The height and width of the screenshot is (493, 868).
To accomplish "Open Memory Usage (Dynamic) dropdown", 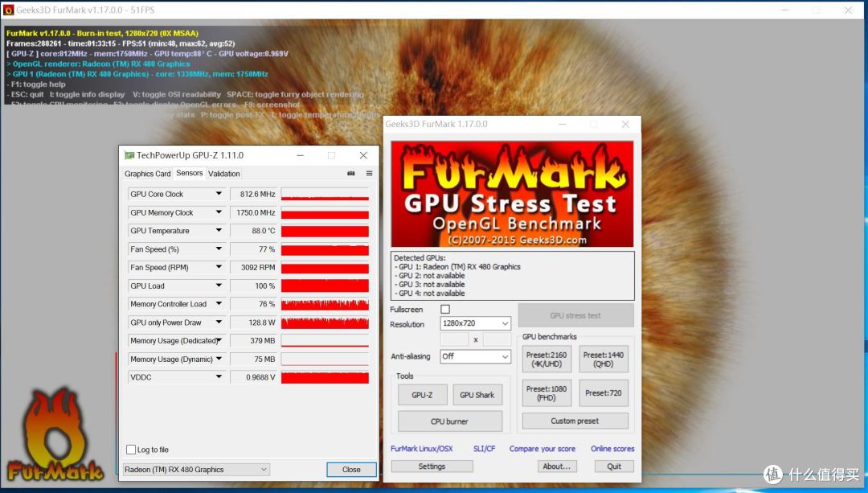I will (219, 359).
